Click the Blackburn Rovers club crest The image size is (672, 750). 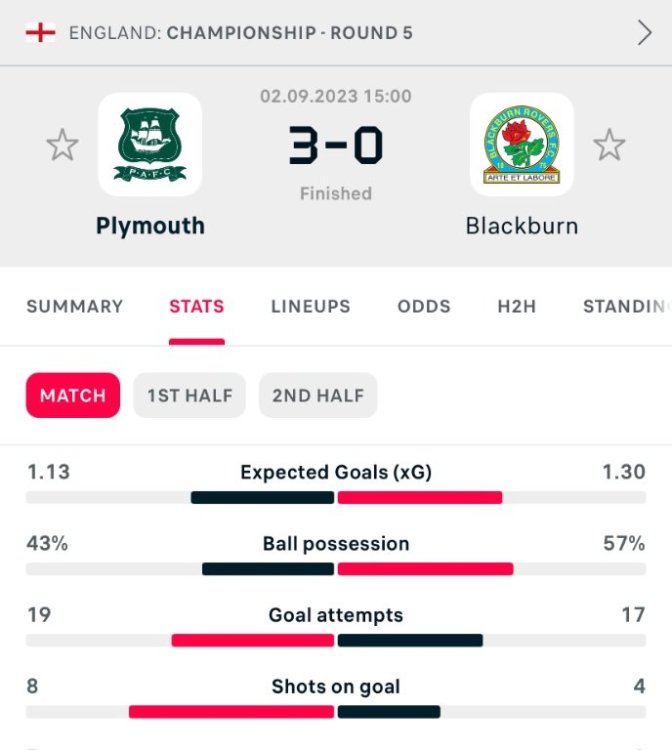pyautogui.click(x=521, y=145)
